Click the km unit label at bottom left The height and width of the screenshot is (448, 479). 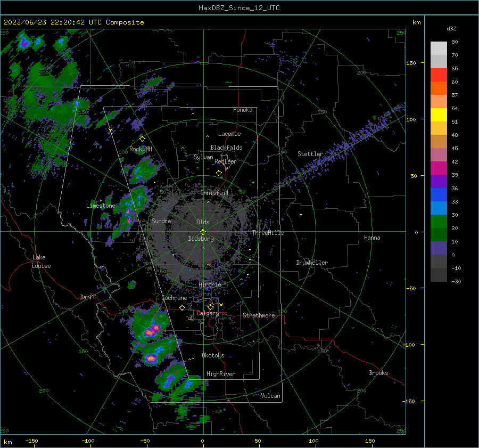[7, 442]
